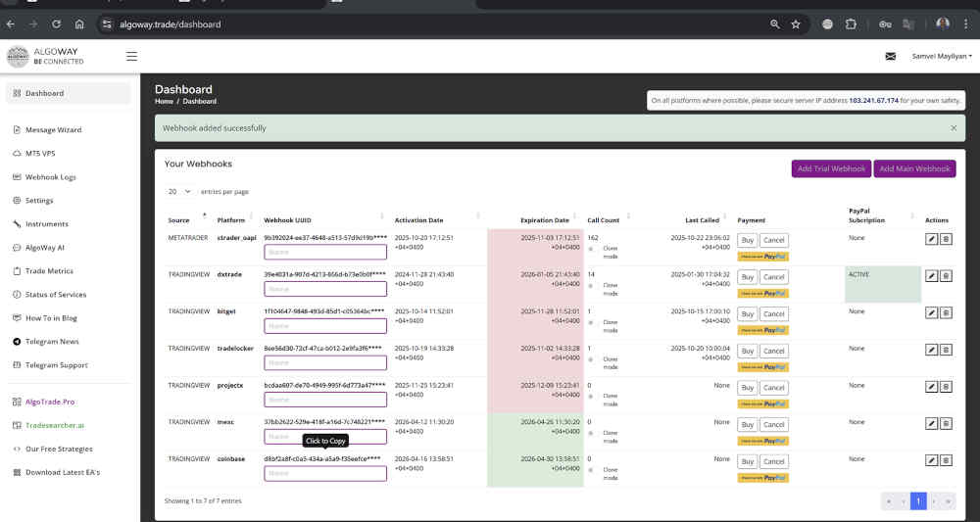This screenshot has height=522, width=980.
Task: Edit the dxtrade webhook with pencil icon
Action: [931, 276]
